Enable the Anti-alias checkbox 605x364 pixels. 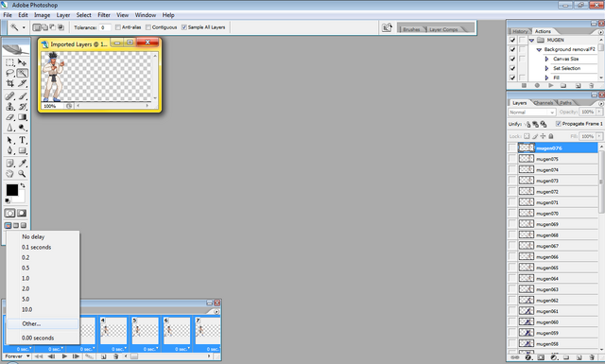[x=118, y=27]
